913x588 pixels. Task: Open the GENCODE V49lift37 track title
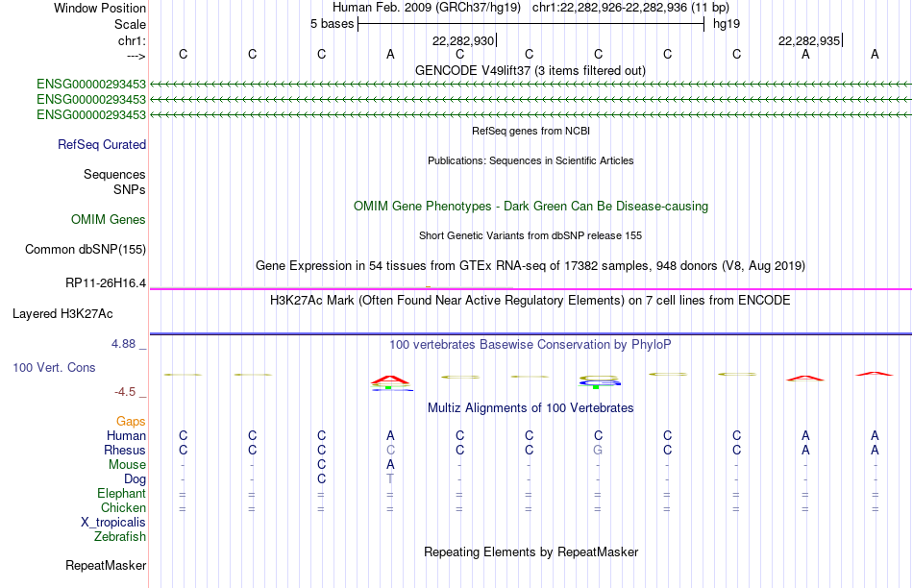click(531, 70)
